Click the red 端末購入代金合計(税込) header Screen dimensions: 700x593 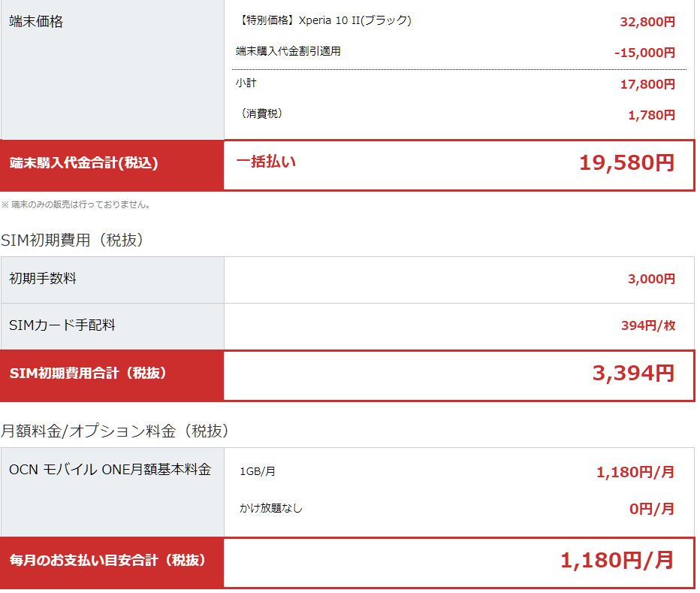click(84, 163)
